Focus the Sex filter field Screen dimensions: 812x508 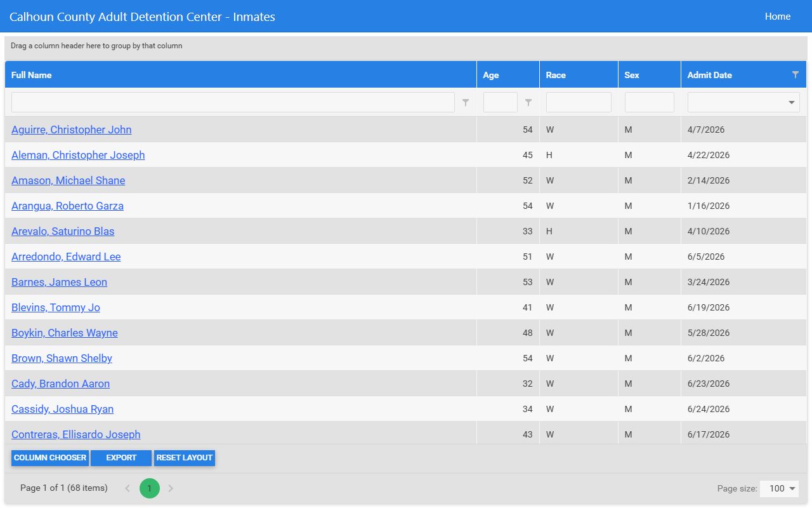(x=650, y=102)
